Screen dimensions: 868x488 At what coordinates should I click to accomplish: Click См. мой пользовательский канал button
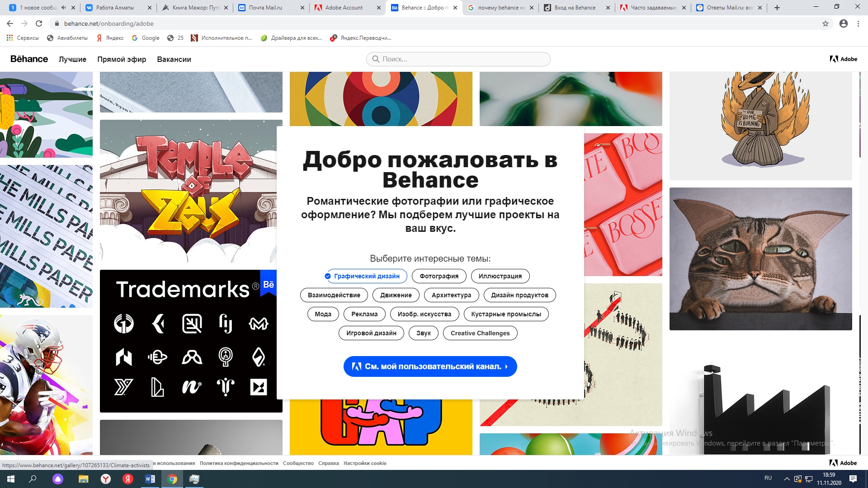pyautogui.click(x=430, y=366)
